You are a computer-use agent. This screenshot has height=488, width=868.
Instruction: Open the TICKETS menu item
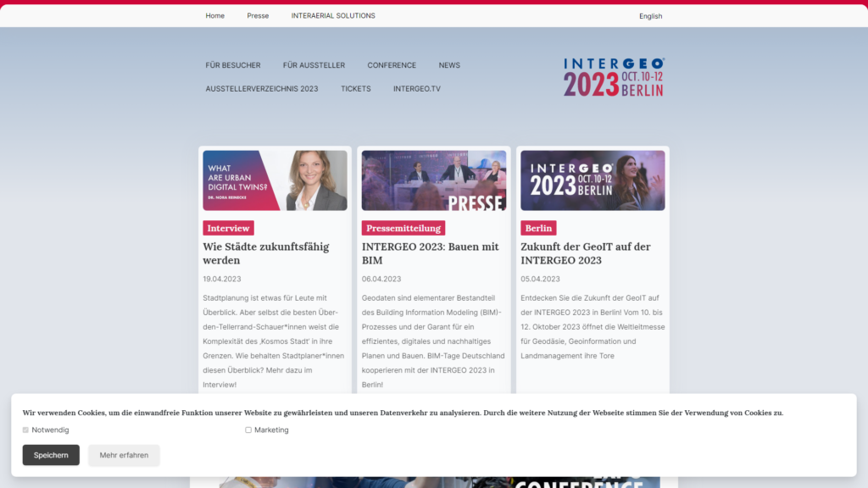(356, 88)
